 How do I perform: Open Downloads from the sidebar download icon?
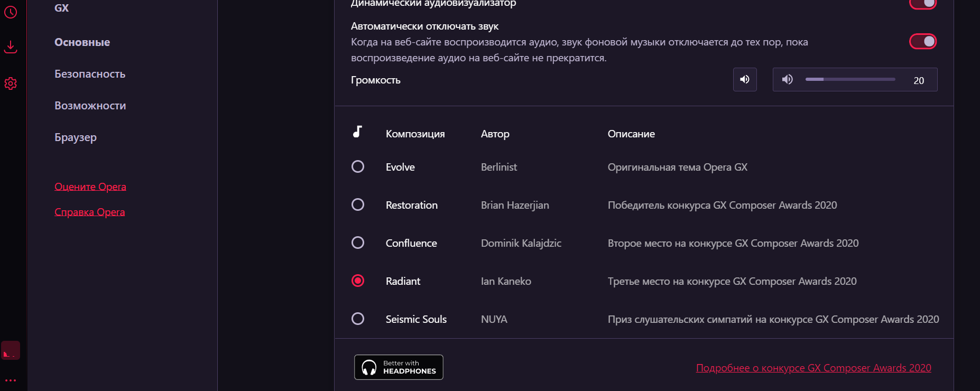tap(11, 47)
